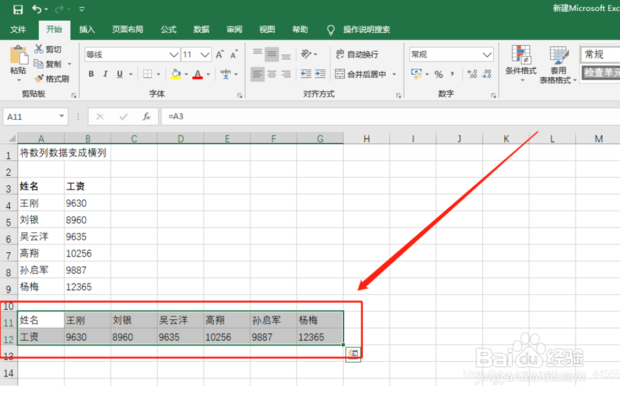Screen dimensions: 620x399
Task: Switch to the 插入 ribbon tab
Action: tap(87, 30)
